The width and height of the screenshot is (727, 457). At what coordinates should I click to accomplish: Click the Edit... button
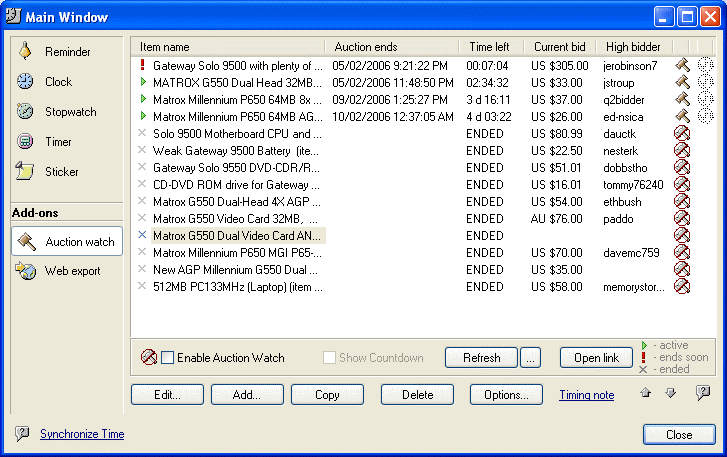click(167, 394)
